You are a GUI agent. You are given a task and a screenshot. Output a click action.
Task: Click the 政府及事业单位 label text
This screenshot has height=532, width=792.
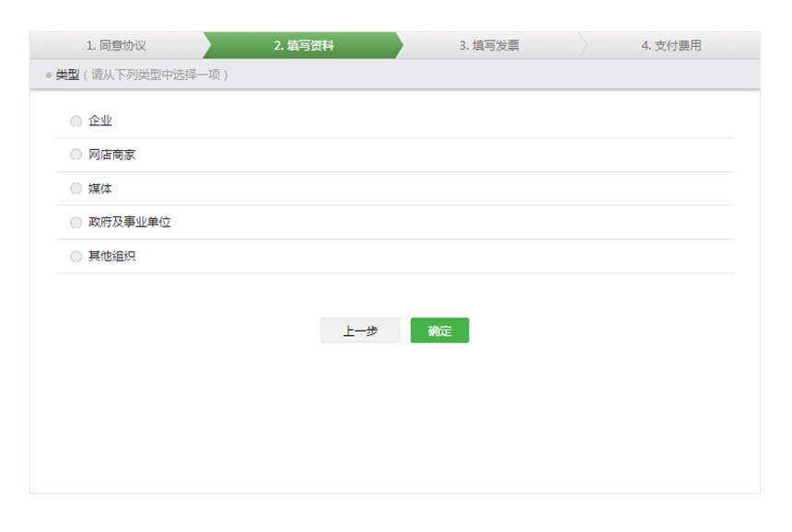pyautogui.click(x=130, y=222)
